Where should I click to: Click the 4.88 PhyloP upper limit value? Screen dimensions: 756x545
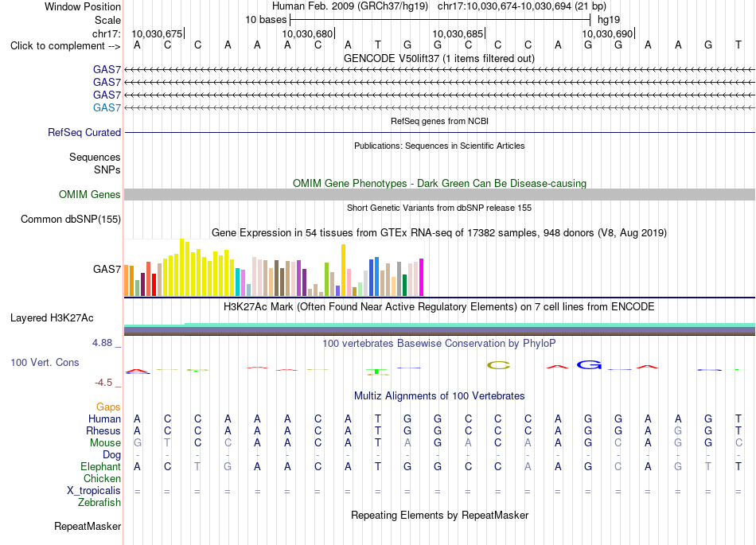coord(102,343)
